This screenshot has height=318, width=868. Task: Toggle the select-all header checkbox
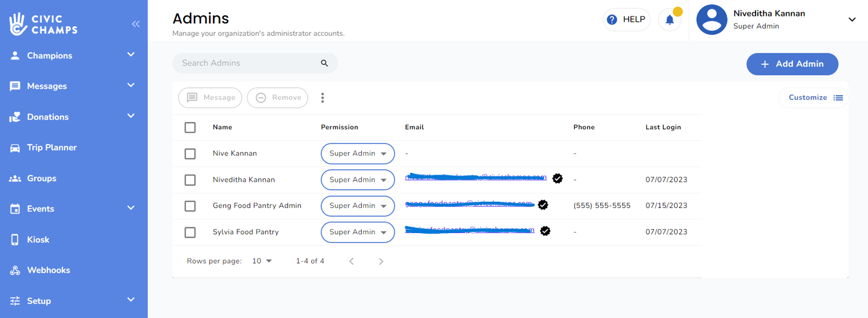point(190,128)
